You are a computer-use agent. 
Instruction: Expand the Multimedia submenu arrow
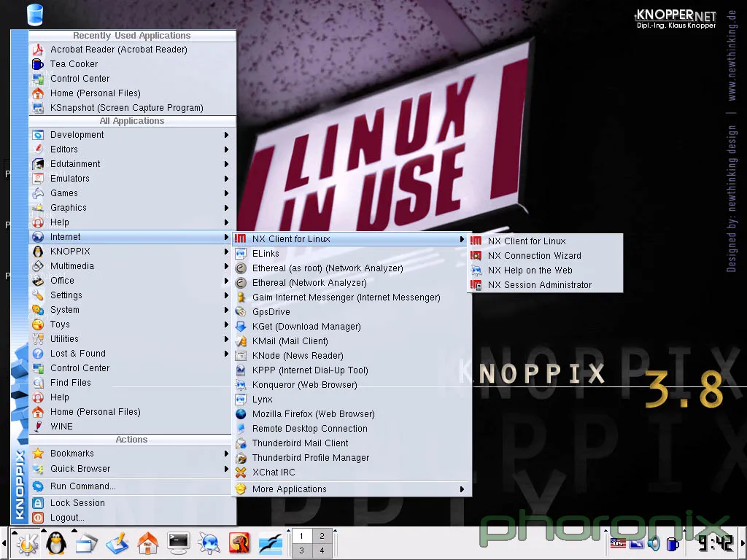[x=226, y=266]
